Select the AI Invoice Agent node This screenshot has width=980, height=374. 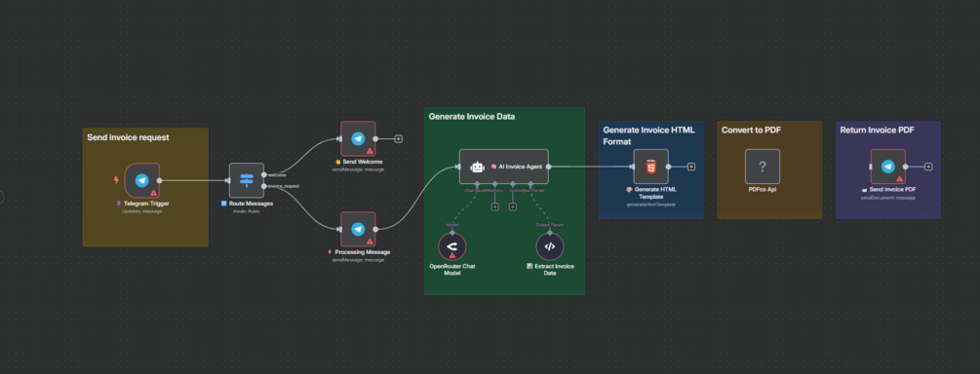(504, 167)
